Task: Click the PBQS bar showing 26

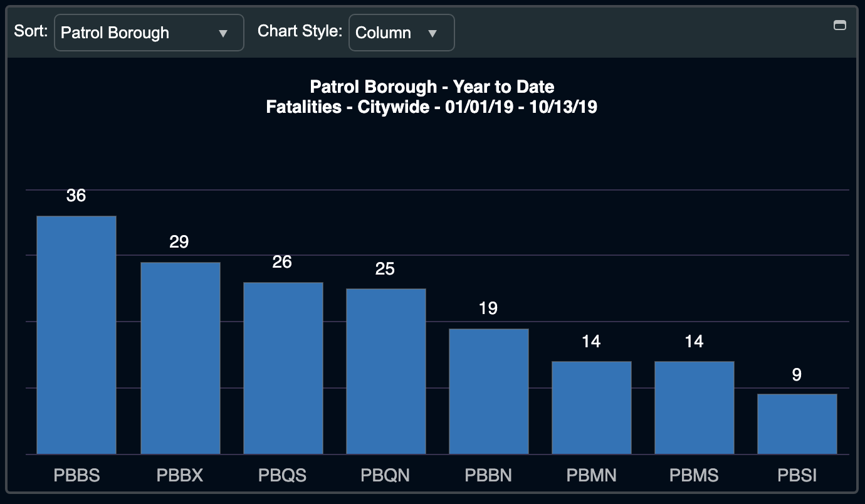Action: click(283, 368)
